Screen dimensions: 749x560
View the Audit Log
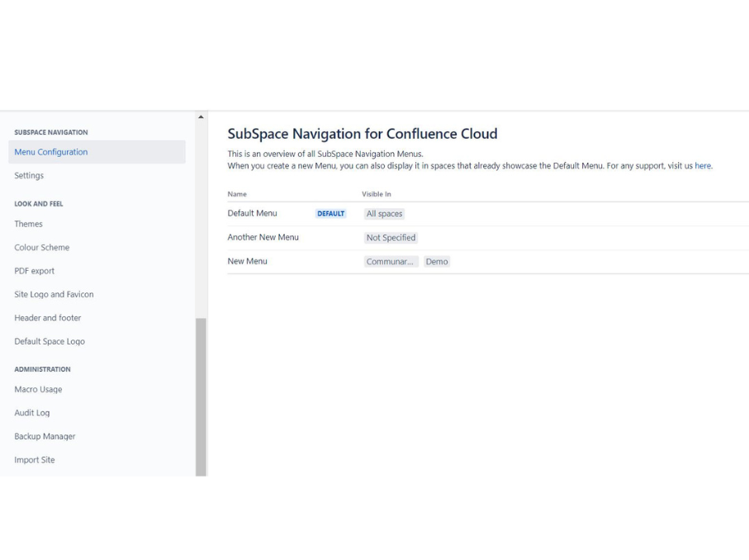click(x=32, y=413)
